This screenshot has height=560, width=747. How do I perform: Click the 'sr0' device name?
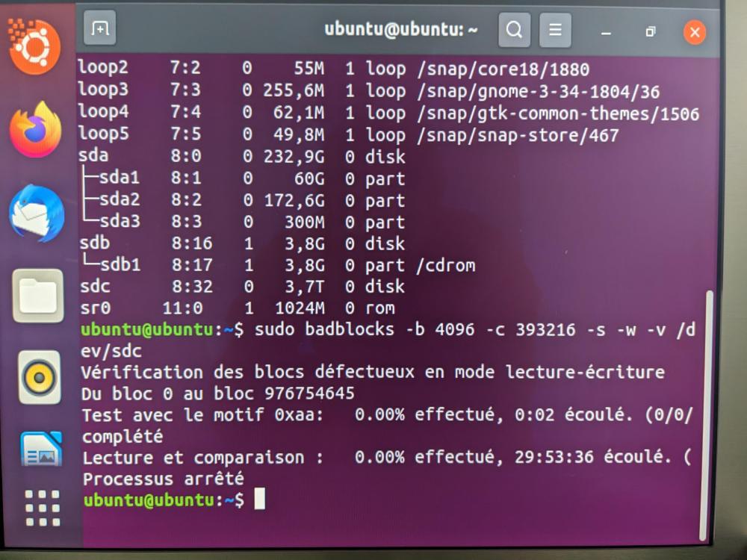pyautogui.click(x=96, y=308)
